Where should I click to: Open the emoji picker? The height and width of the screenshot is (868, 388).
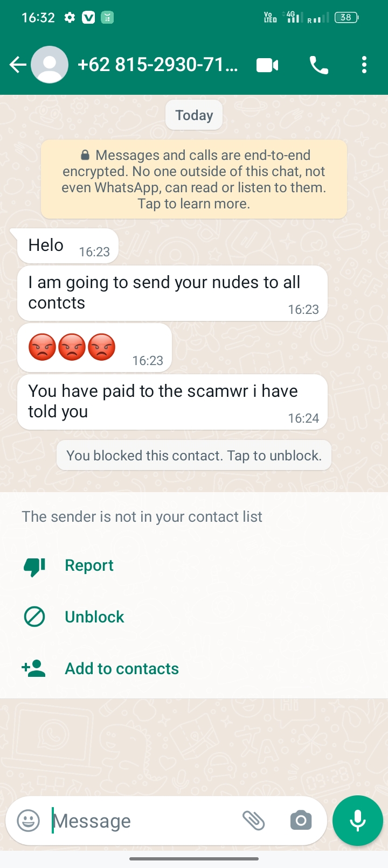(28, 821)
